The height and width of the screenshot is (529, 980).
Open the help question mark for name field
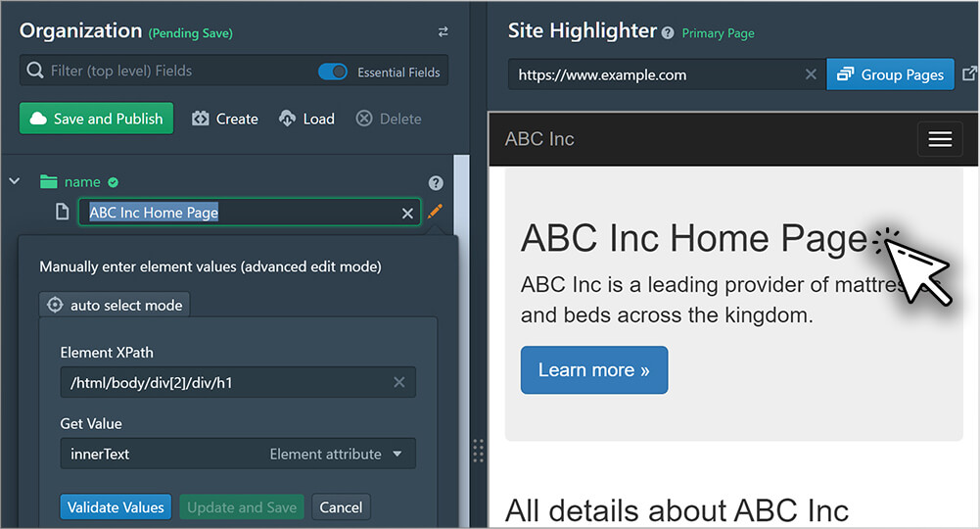point(436,182)
